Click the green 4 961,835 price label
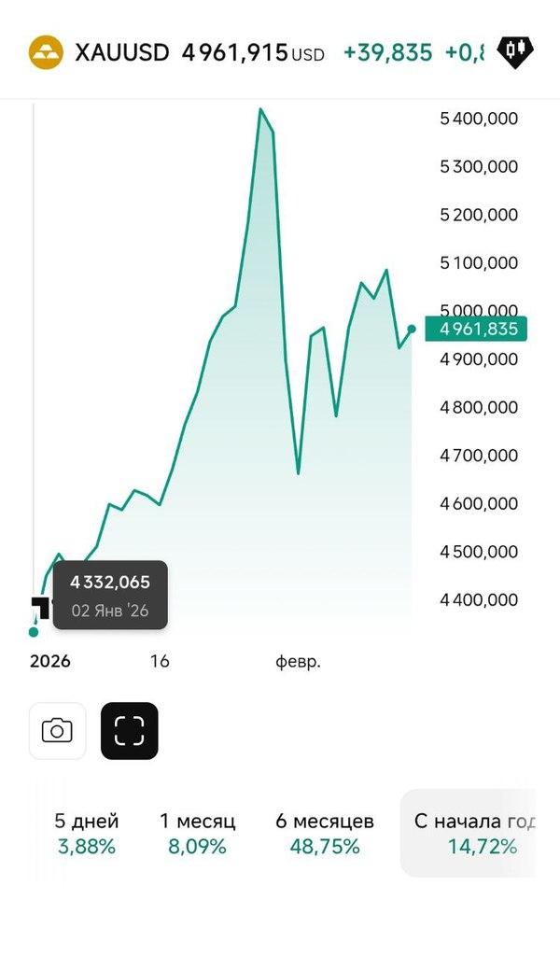Screen dimensions: 560x956 (x=476, y=329)
